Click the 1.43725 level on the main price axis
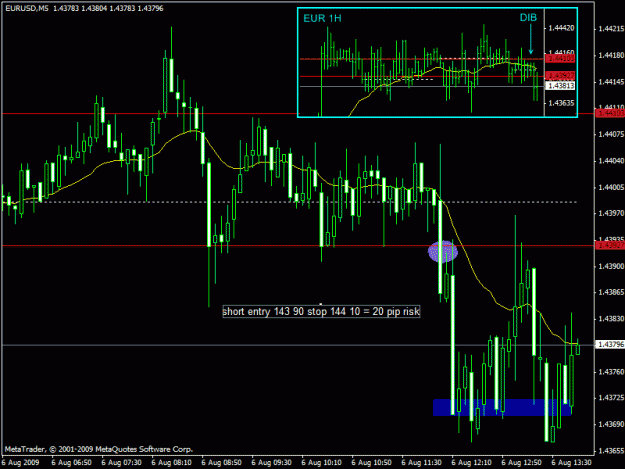Image resolution: width=625 pixels, height=469 pixels. pos(611,398)
